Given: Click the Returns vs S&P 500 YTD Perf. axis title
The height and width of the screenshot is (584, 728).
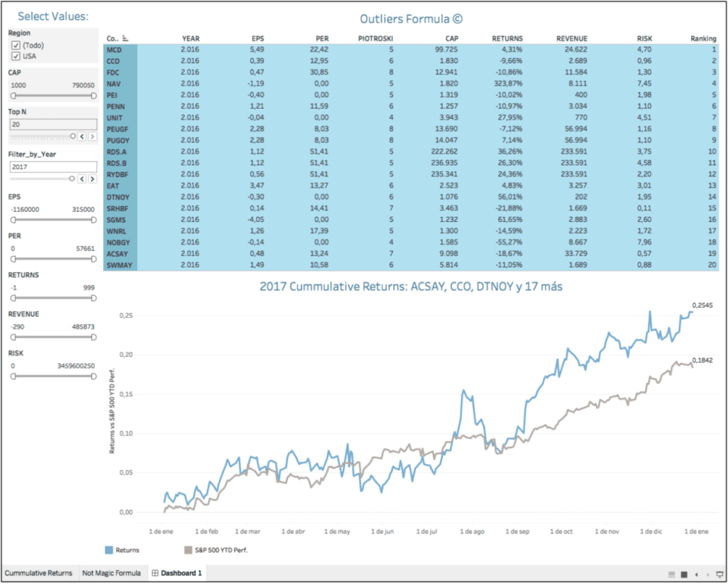Looking at the screenshot, I should 112,412.
